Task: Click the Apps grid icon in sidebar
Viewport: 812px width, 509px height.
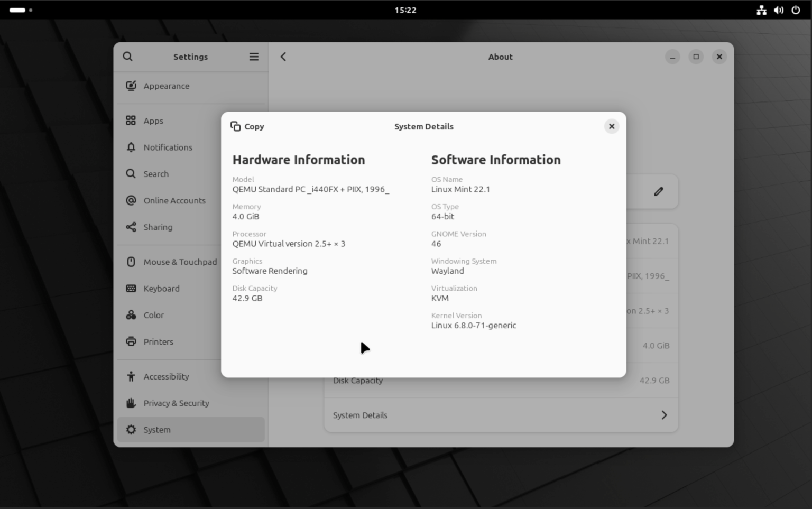Action: (x=131, y=121)
